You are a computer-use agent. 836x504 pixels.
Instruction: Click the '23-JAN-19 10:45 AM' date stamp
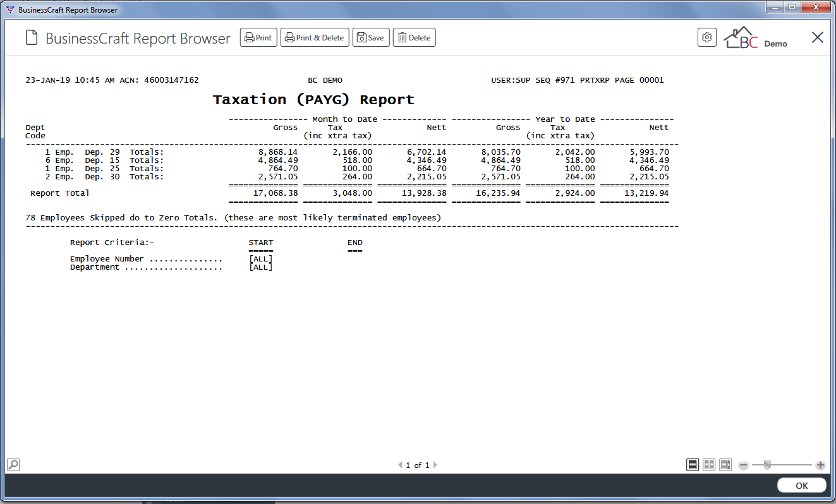70,80
